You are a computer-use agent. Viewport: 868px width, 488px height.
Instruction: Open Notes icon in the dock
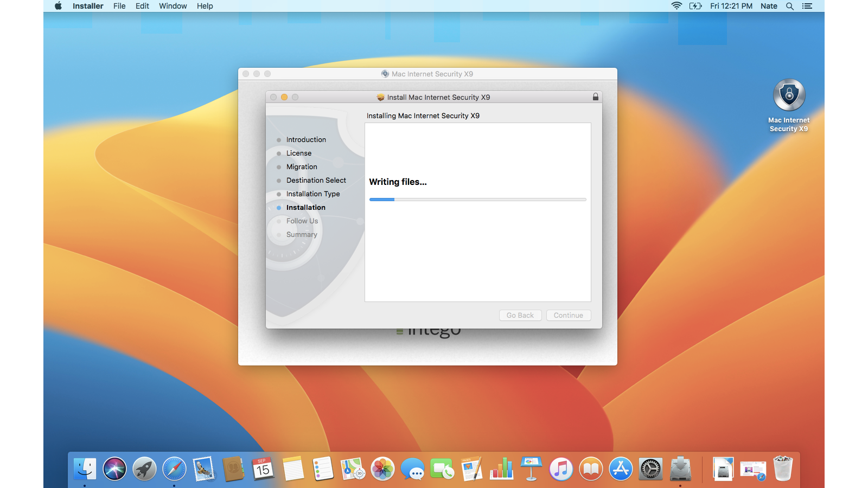click(293, 469)
